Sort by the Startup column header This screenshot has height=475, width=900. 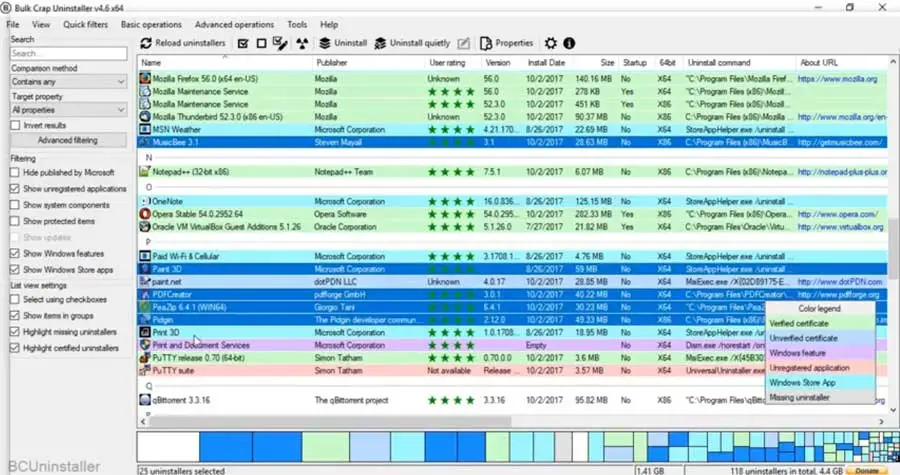(637, 63)
